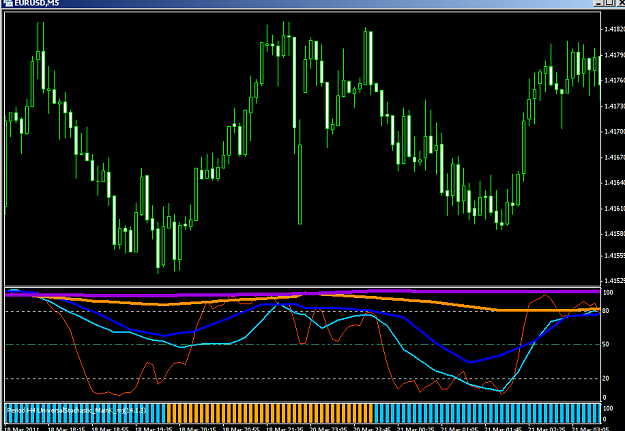Image resolution: width=625 pixels, height=431 pixels.
Task: Minimize the EURUSD chart window
Action: (x=599, y=3)
